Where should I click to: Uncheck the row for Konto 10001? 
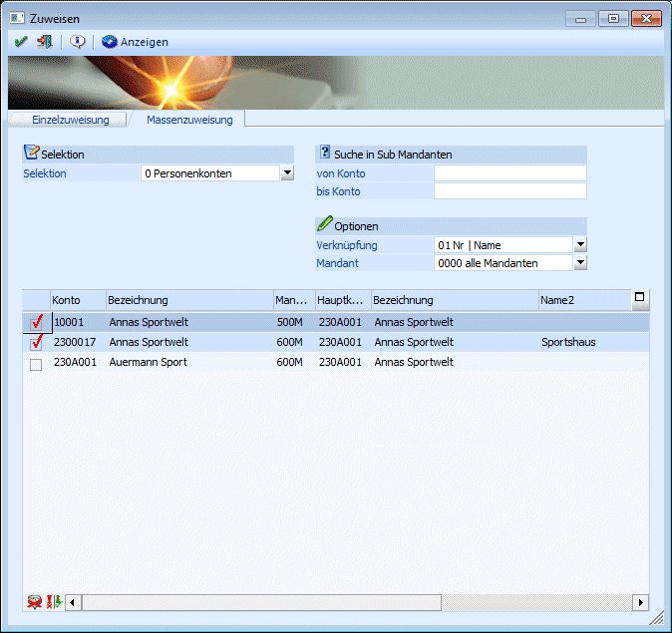click(x=36, y=322)
